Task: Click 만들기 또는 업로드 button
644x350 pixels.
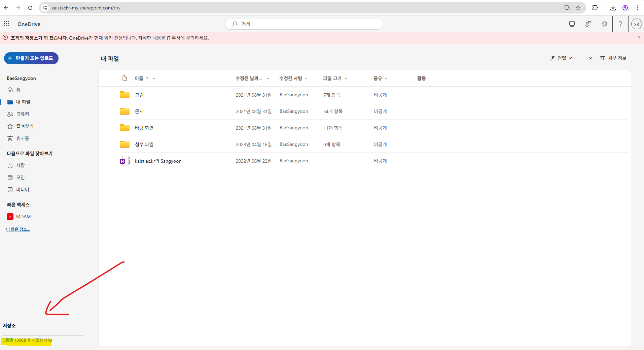Action: 31,58
